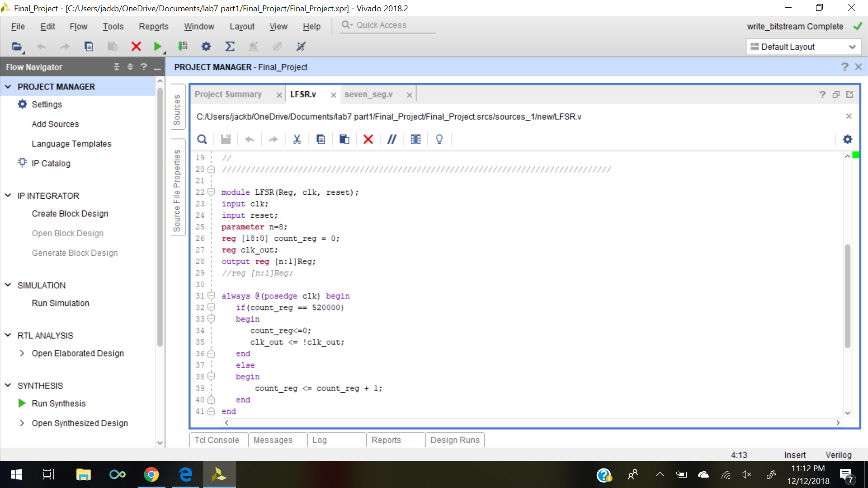Click Add Sources link
868x488 pixels.
[55, 124]
